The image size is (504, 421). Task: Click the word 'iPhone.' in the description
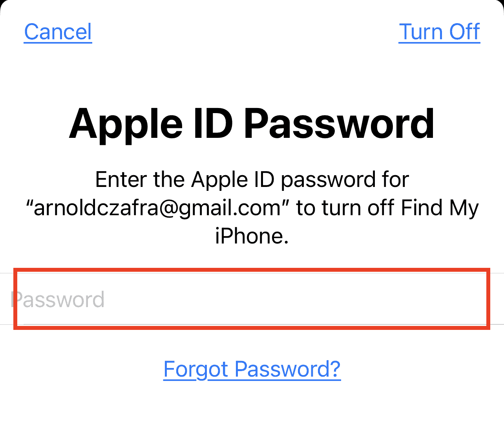252,236
